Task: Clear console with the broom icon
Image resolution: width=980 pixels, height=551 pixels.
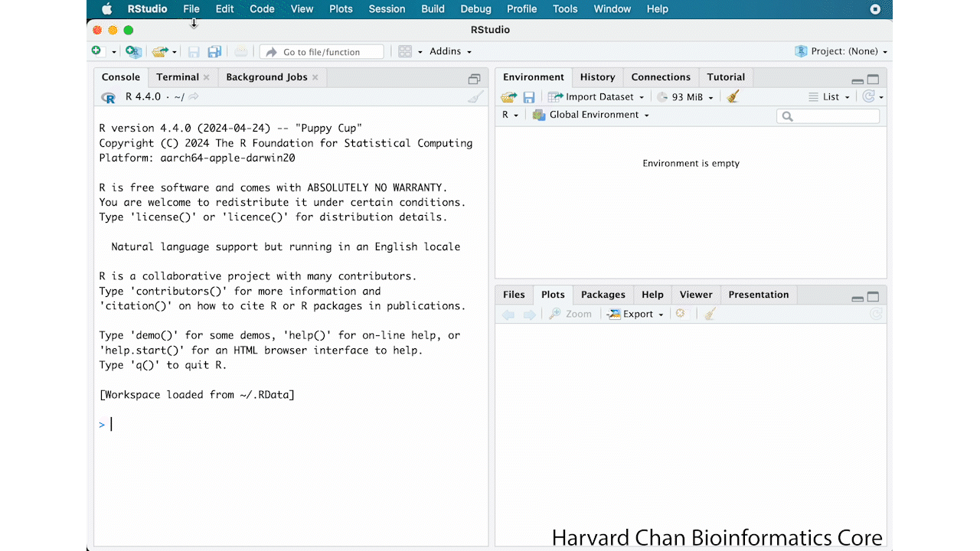Action: pos(475,97)
